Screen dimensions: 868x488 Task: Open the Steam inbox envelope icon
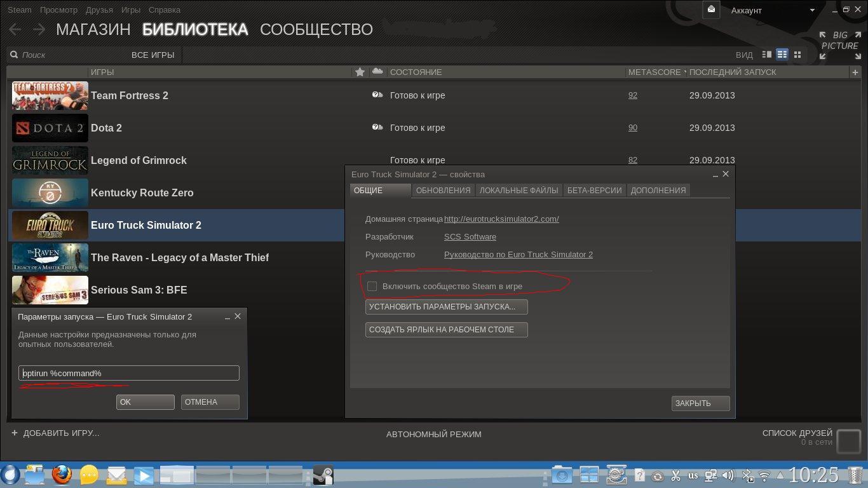[x=711, y=10]
